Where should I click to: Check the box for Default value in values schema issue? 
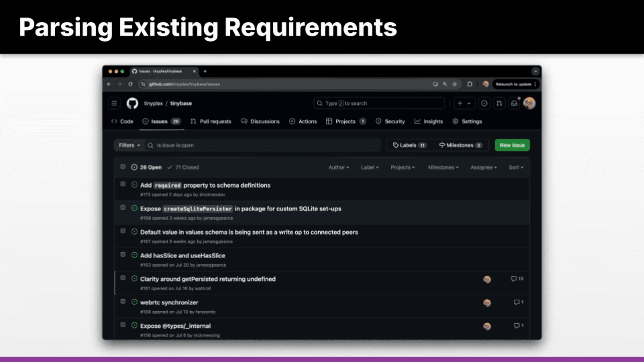coord(123,231)
